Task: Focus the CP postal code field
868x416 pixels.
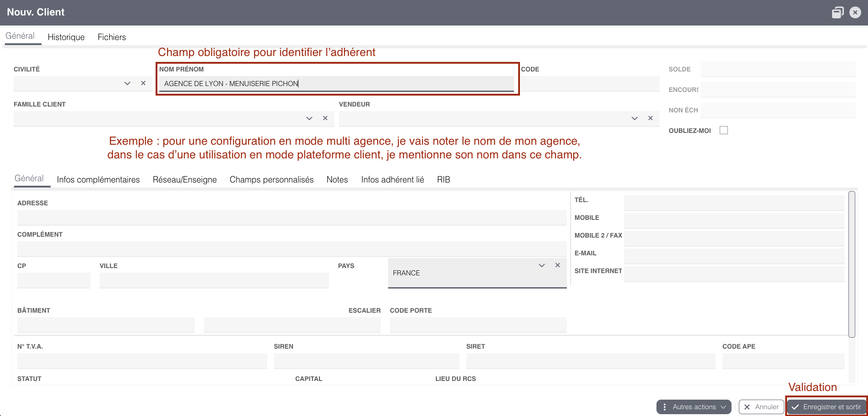Action: [54, 280]
